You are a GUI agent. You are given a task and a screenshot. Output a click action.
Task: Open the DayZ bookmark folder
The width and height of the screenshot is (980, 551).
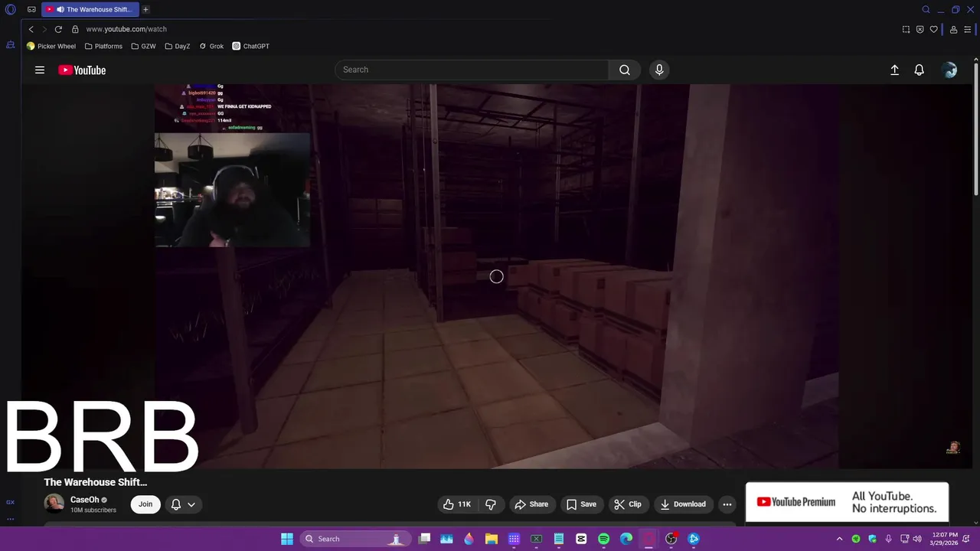pos(178,46)
